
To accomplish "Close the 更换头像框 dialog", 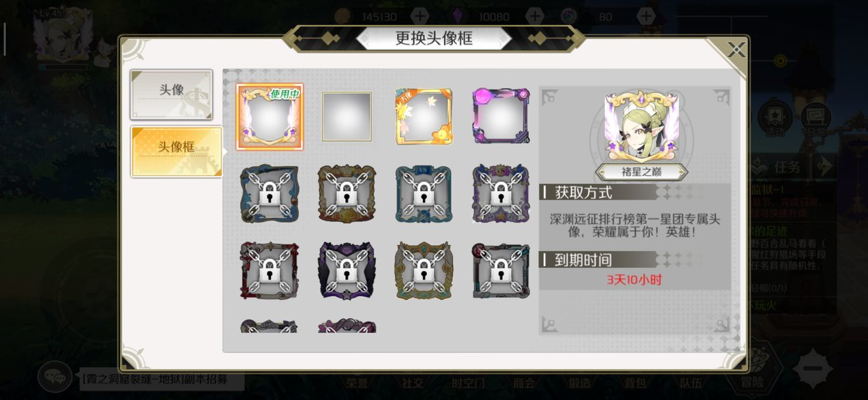I will 736,49.
